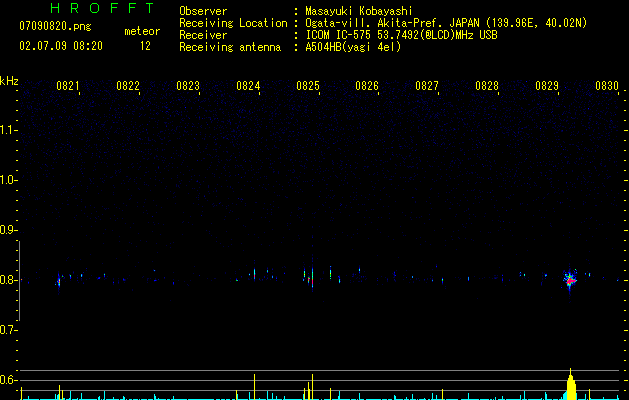The width and height of the screenshot is (629, 400).
Task: Click the 0826 time marker
Action: 367,86
